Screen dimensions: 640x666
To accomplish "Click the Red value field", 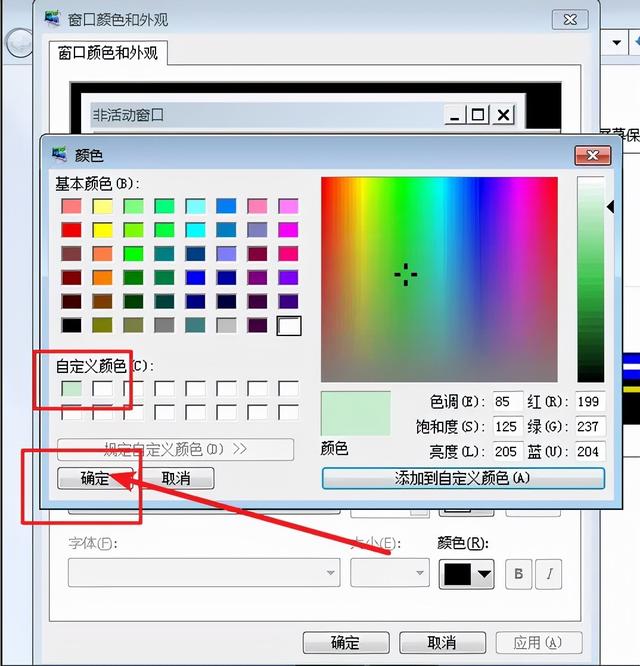I will [590, 401].
